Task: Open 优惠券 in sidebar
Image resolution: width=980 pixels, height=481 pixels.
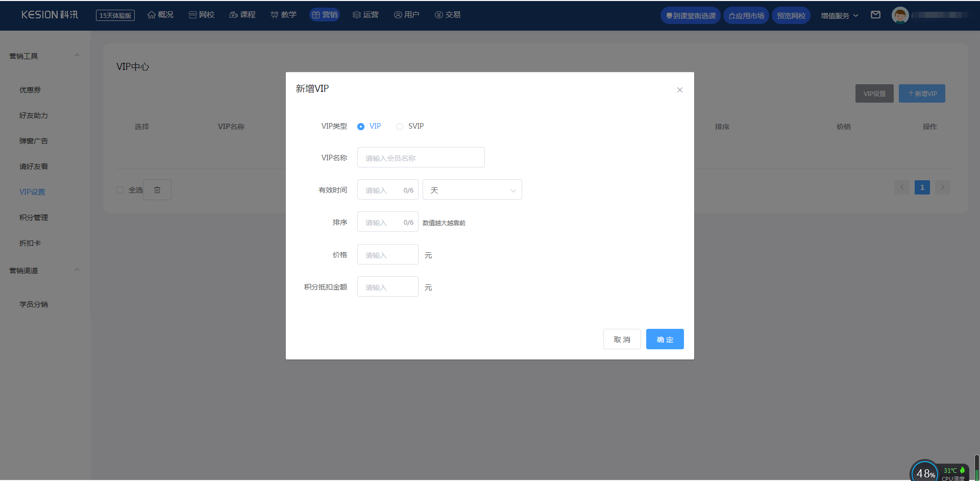Action: (30, 90)
